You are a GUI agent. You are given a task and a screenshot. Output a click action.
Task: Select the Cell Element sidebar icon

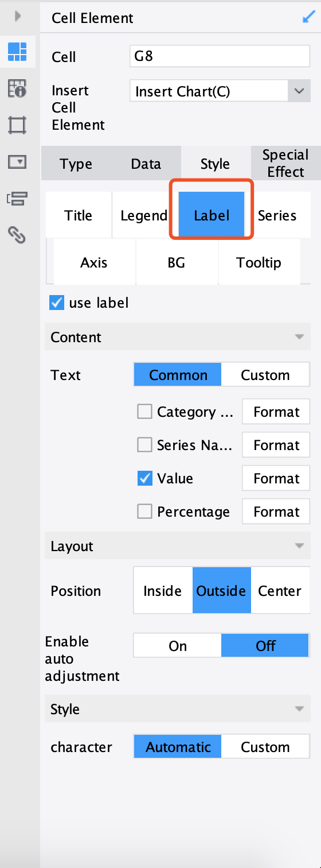pyautogui.click(x=17, y=52)
